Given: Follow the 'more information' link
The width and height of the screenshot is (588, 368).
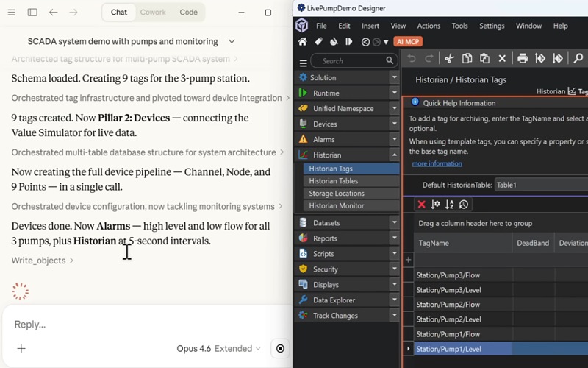Looking at the screenshot, I should point(437,163).
